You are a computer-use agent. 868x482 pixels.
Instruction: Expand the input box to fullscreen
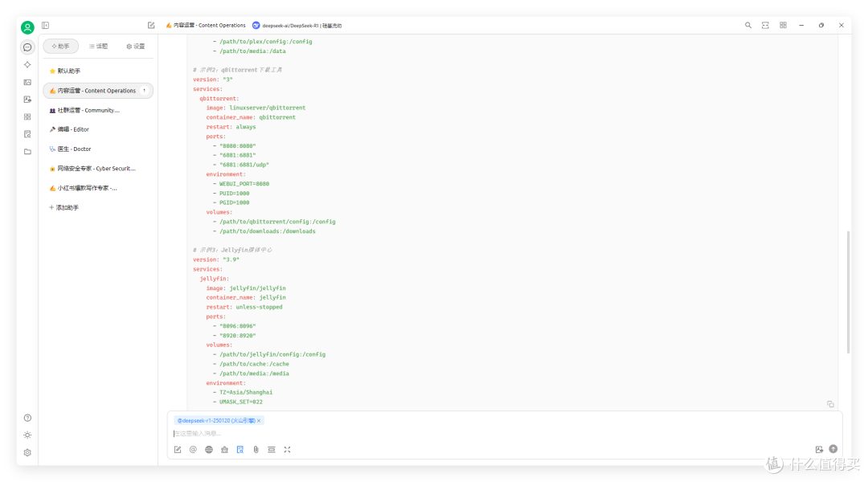(287, 450)
